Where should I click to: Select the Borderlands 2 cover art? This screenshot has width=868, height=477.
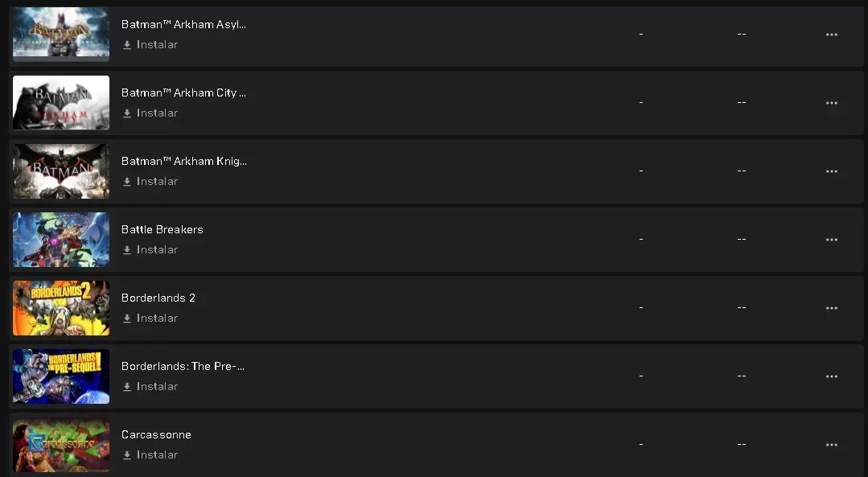61,307
